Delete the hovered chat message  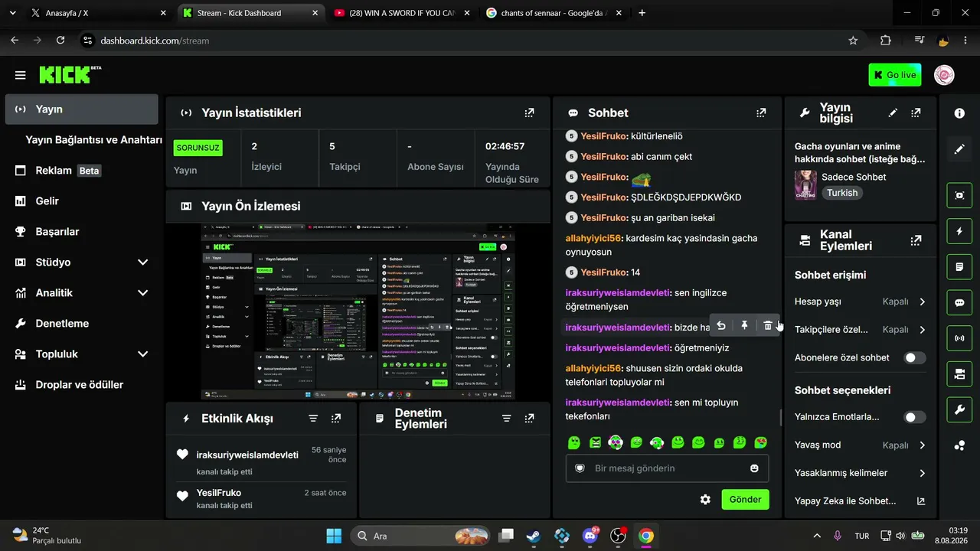point(768,326)
